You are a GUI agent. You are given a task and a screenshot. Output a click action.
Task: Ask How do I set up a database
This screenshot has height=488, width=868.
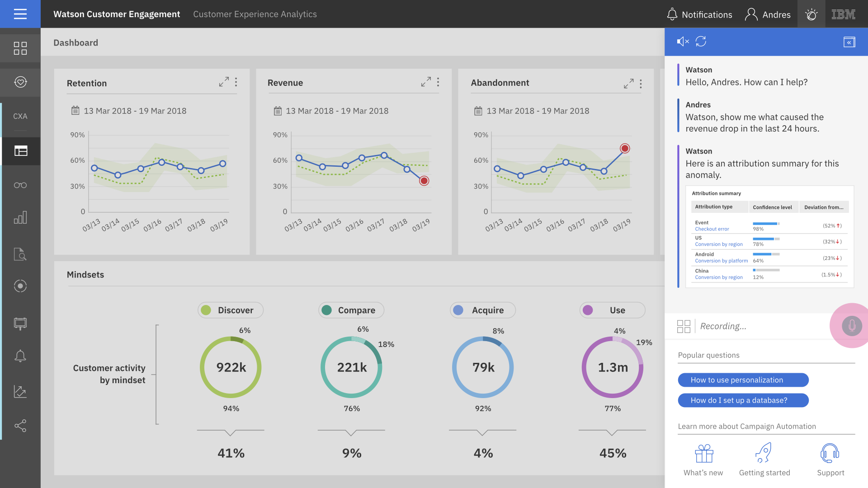tap(743, 400)
